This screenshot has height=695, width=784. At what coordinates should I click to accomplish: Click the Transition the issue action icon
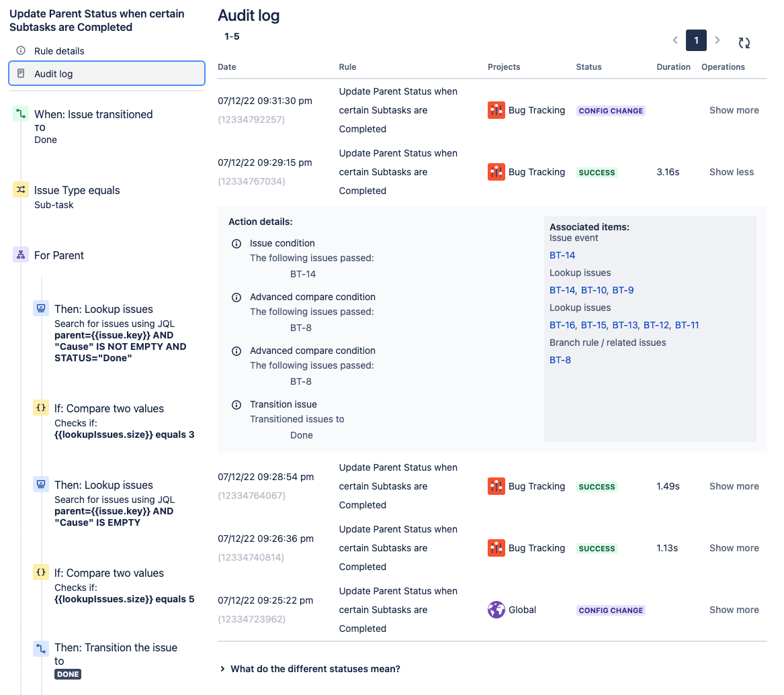coord(40,648)
